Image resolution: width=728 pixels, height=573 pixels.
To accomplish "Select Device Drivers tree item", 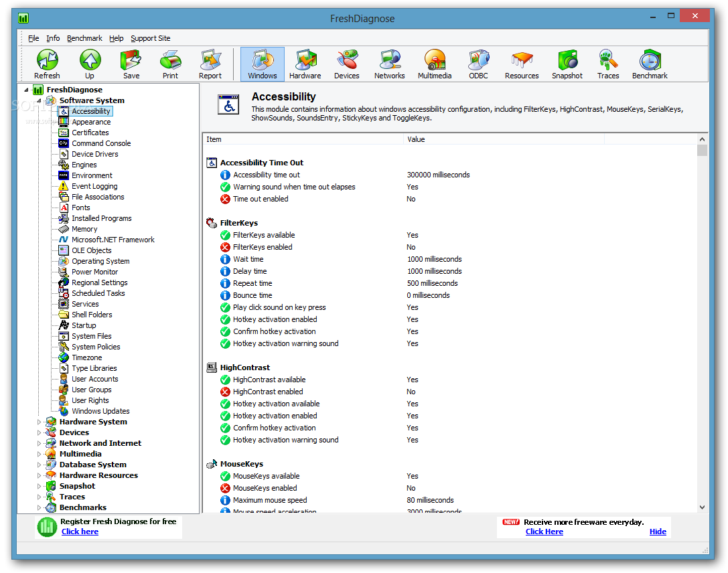I will [94, 154].
